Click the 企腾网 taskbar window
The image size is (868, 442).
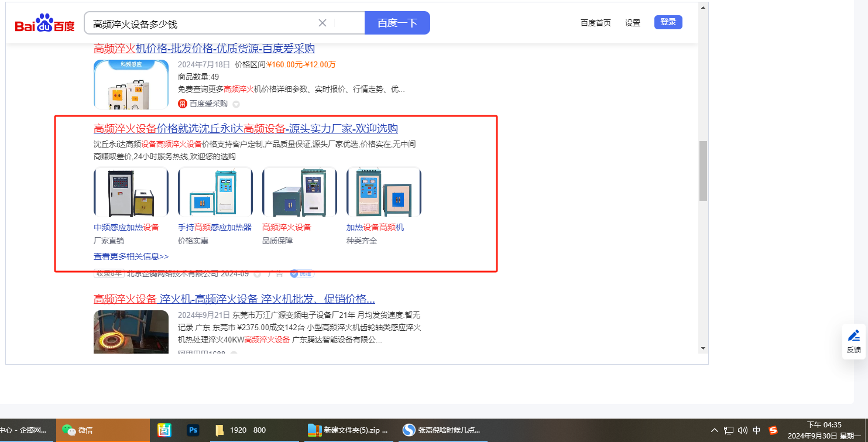(26, 430)
